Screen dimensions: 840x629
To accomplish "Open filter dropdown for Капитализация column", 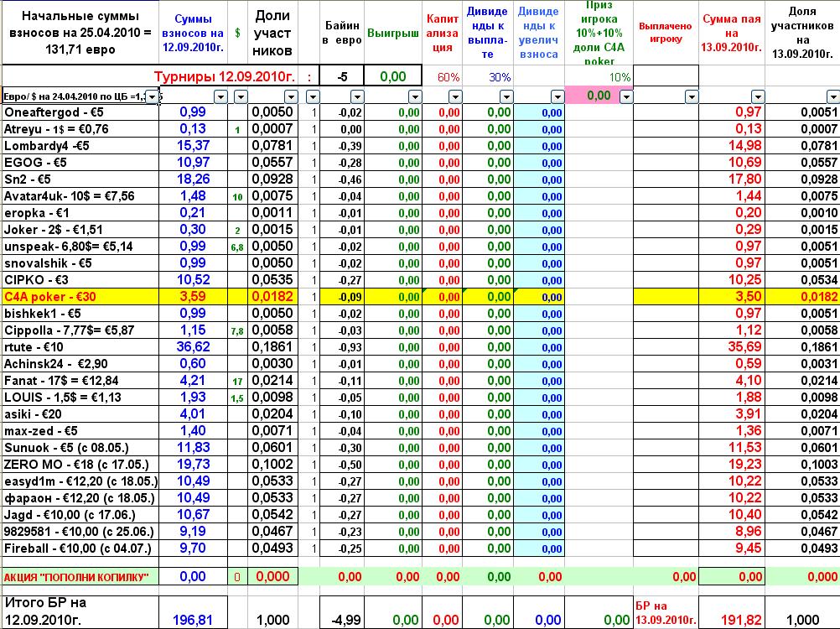I will coord(455,96).
